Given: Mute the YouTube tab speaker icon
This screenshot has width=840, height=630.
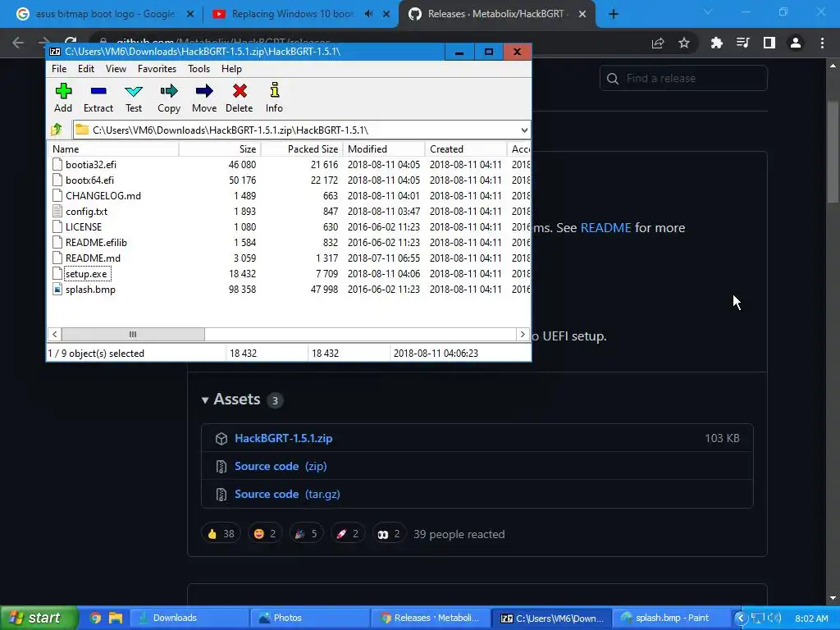Looking at the screenshot, I should (x=368, y=14).
